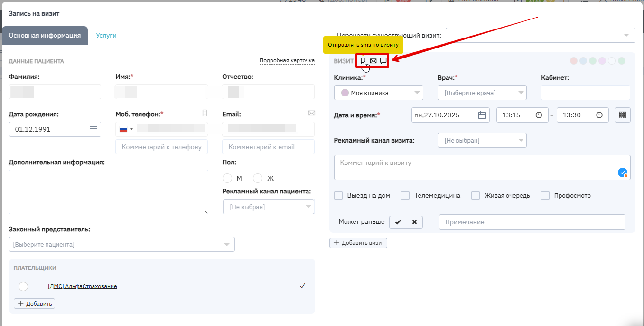644x326 pixels.
Task: Expand the Врач doctor dropdown
Action: coord(482,93)
